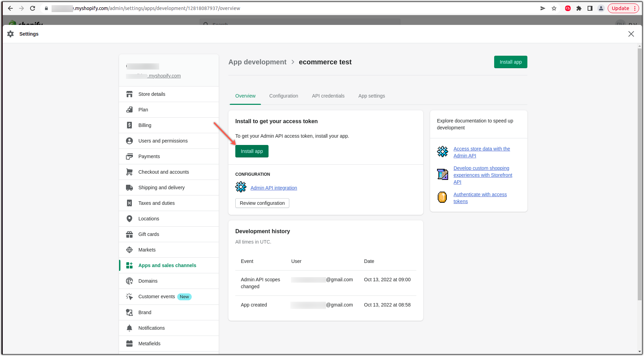Click the Gift cards icon
Screen dimensions: 644x356
(x=129, y=234)
